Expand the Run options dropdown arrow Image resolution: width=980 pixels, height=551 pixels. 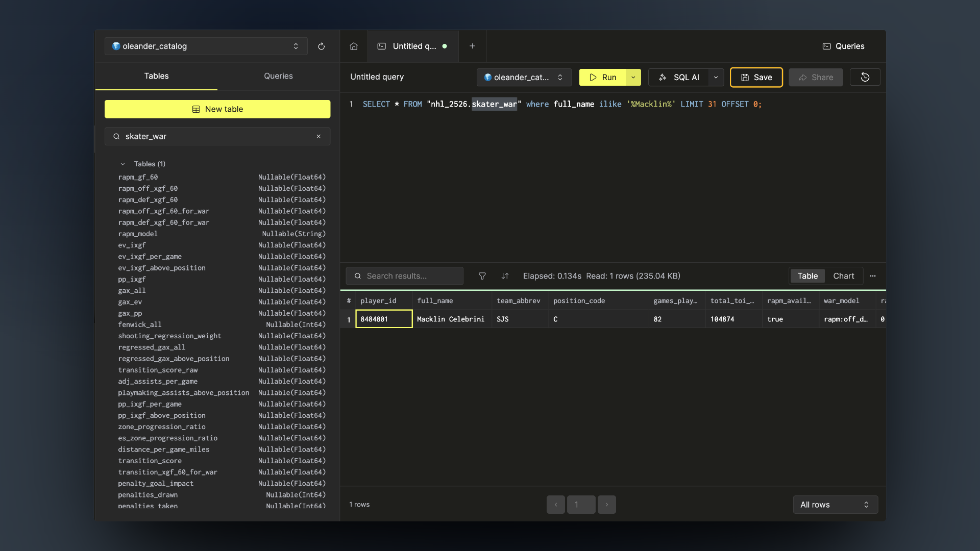click(x=633, y=77)
